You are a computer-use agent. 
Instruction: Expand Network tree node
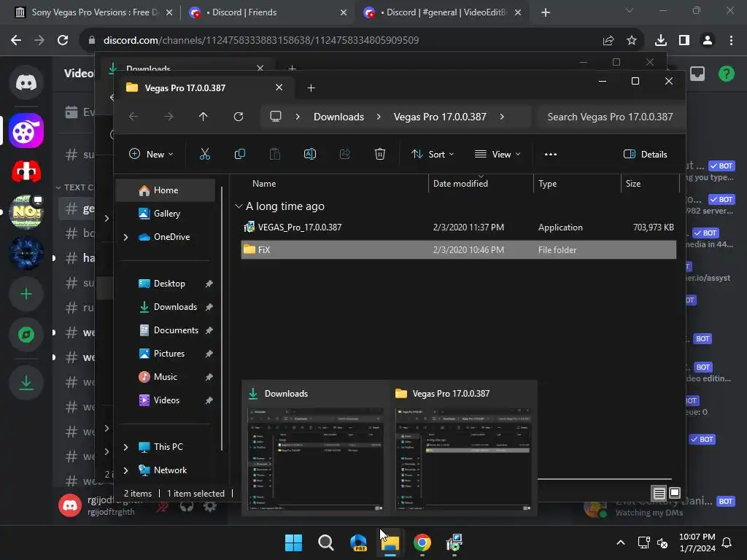pyautogui.click(x=125, y=470)
